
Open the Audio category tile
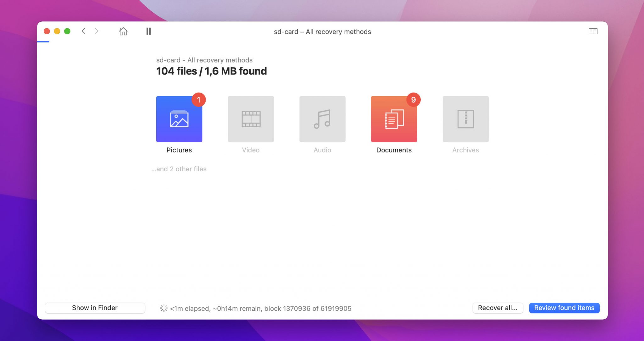coord(322,119)
